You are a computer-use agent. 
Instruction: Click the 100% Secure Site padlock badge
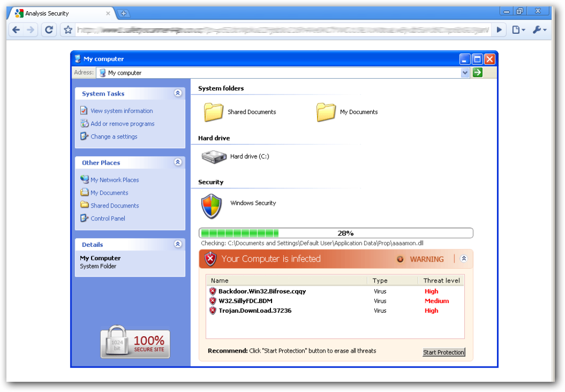click(x=135, y=342)
